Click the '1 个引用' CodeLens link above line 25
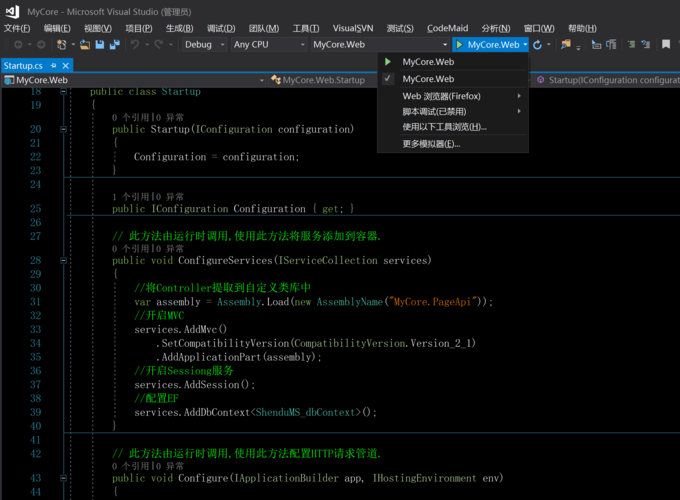 [x=130, y=197]
